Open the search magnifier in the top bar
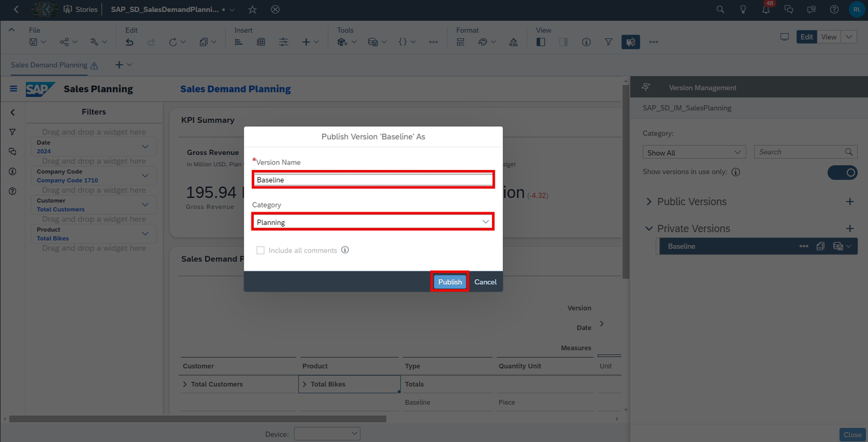This screenshot has height=442, width=868. pos(720,10)
